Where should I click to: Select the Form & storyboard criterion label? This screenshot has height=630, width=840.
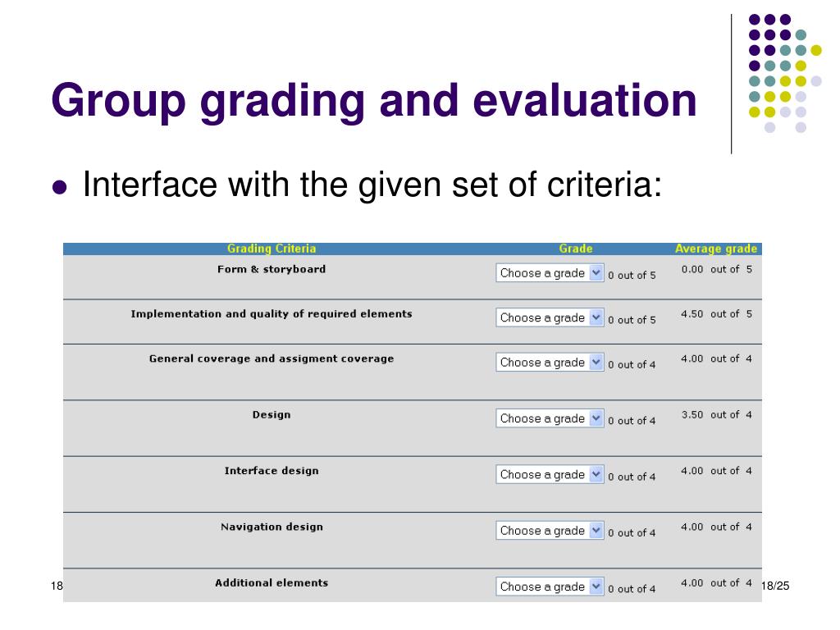[x=272, y=269]
